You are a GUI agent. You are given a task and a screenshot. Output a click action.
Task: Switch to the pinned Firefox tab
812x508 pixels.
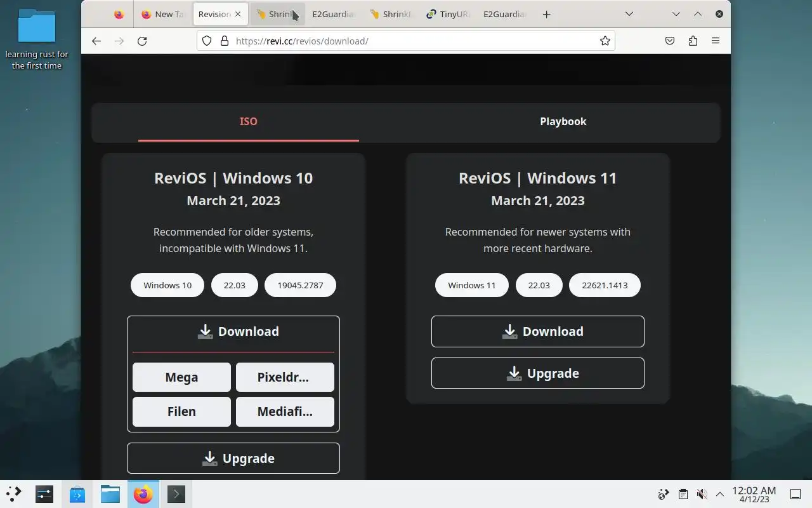[x=119, y=14]
